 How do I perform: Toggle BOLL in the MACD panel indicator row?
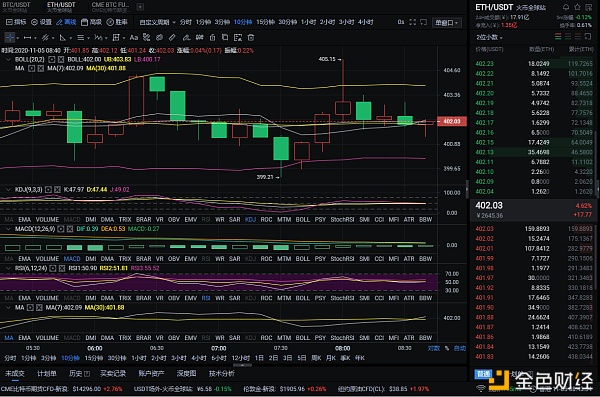click(302, 259)
